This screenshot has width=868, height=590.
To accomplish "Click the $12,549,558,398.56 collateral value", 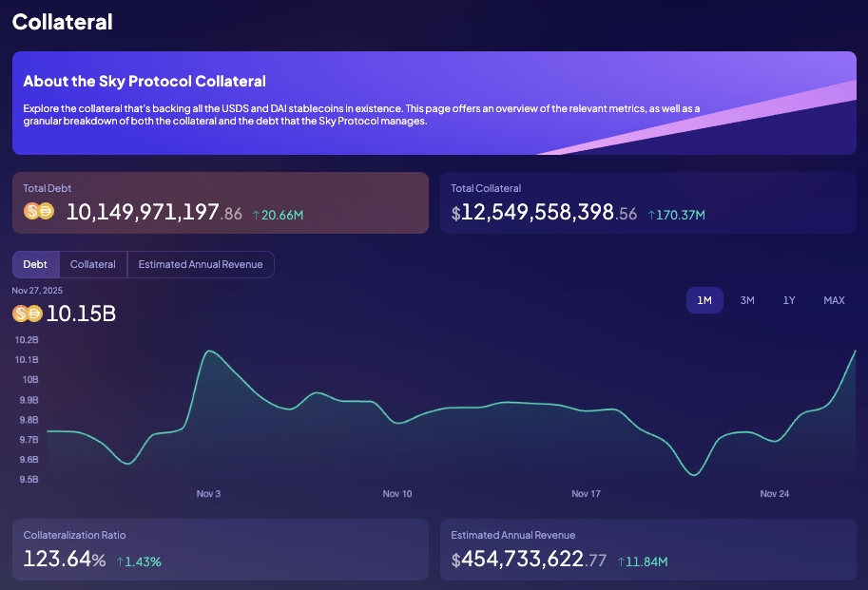I will (544, 212).
